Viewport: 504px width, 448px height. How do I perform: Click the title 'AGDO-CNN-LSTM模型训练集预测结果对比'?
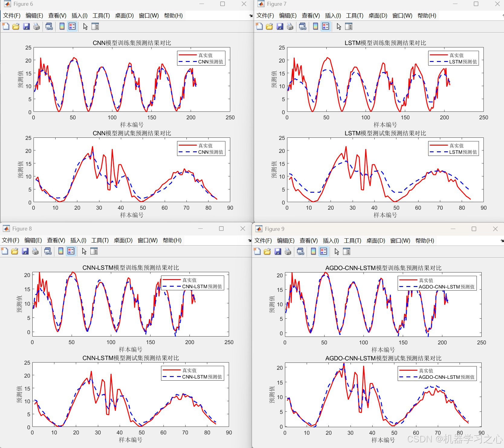[383, 268]
